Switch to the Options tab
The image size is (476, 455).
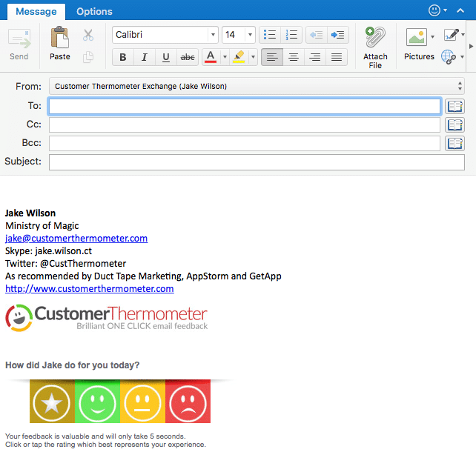[94, 12]
